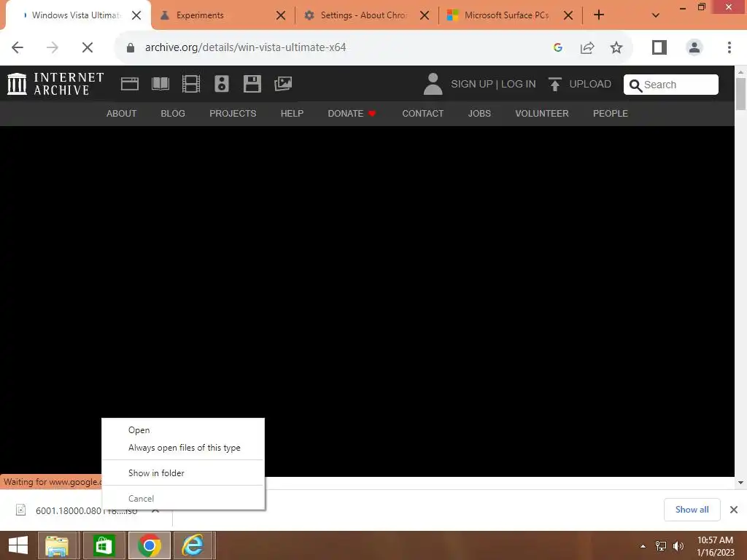The image size is (747, 560).
Task: Share this page icon
Action: pos(587,47)
